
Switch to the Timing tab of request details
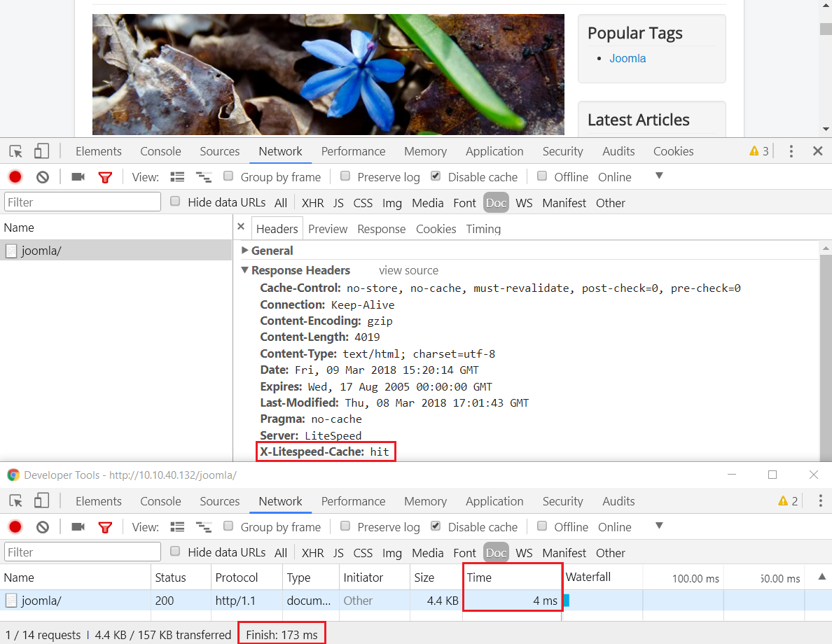483,229
